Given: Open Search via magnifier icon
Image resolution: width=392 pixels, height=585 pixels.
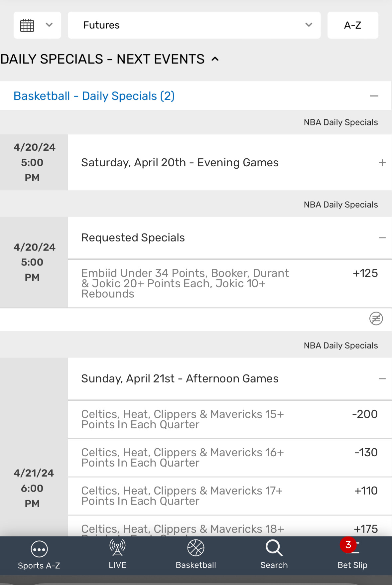Looking at the screenshot, I should point(274,548).
